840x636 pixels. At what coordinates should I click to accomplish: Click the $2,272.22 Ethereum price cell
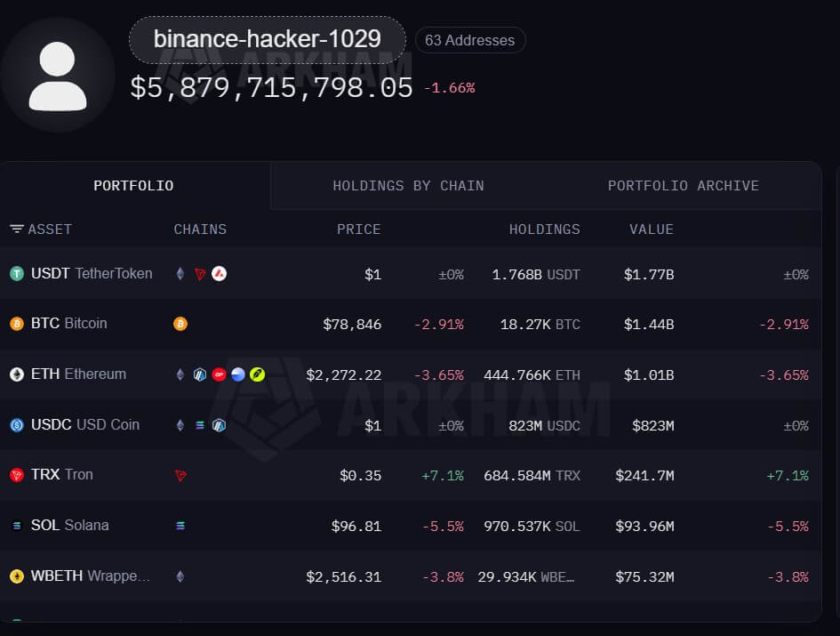(x=343, y=374)
